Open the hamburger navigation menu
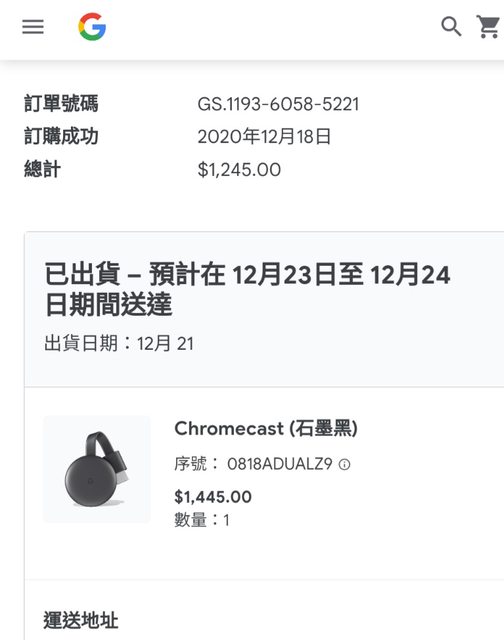Image resolution: width=504 pixels, height=640 pixels. [x=33, y=27]
